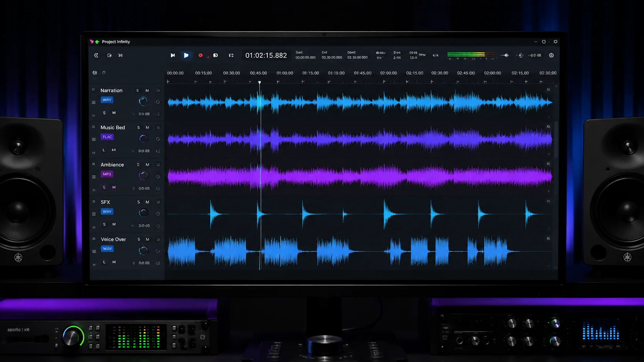Solo the Music Bed track
This screenshot has width=644, height=362.
click(138, 128)
